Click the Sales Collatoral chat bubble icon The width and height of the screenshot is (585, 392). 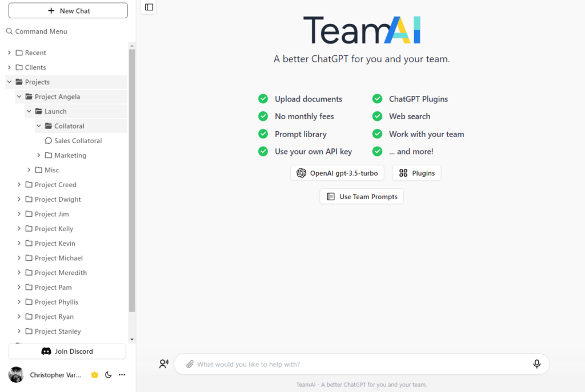coord(48,140)
